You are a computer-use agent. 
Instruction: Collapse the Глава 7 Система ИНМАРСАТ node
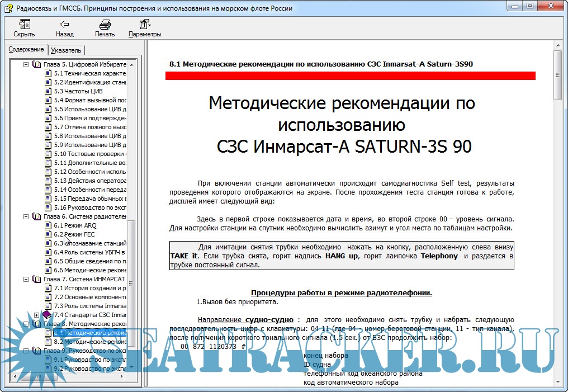tap(26, 279)
